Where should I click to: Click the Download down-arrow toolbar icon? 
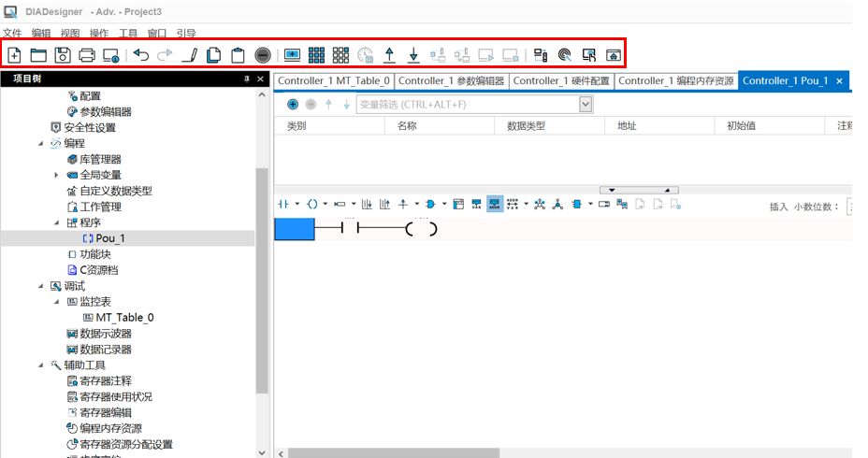[413, 55]
